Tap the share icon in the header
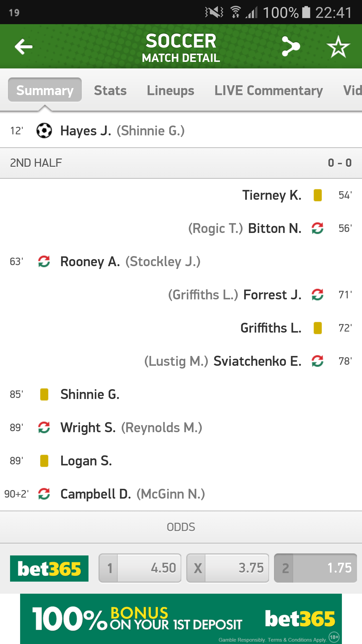The height and width of the screenshot is (644, 362). [x=291, y=46]
